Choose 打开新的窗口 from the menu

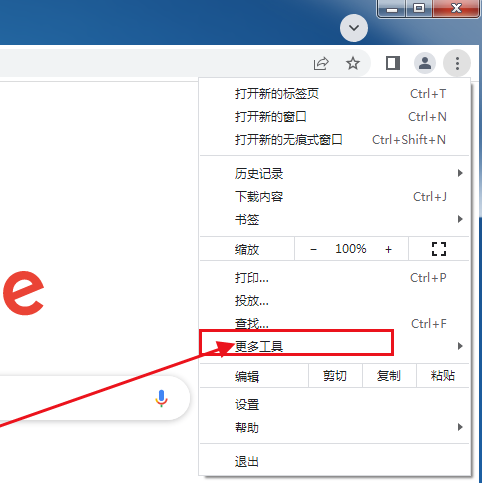click(x=334, y=117)
